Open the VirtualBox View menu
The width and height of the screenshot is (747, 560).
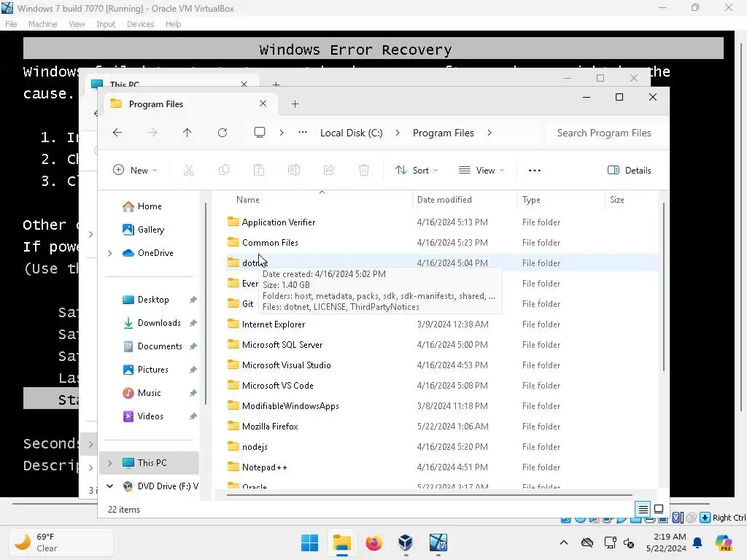77,24
